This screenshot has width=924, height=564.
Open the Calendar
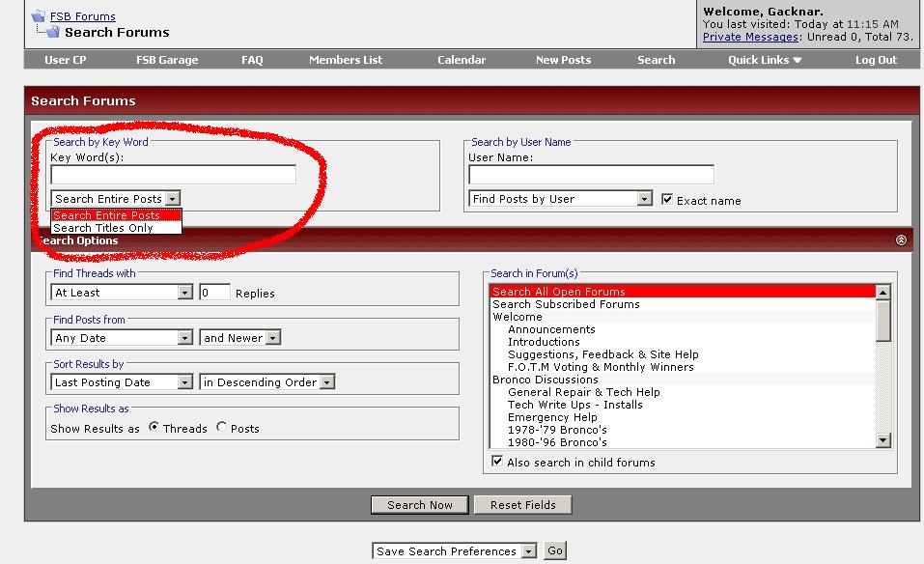(462, 60)
